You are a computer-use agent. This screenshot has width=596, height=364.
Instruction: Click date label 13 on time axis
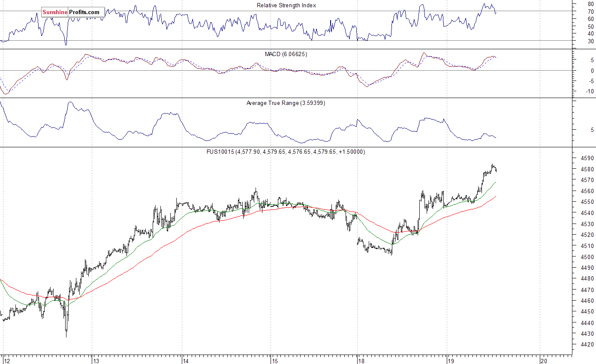pyautogui.click(x=96, y=361)
